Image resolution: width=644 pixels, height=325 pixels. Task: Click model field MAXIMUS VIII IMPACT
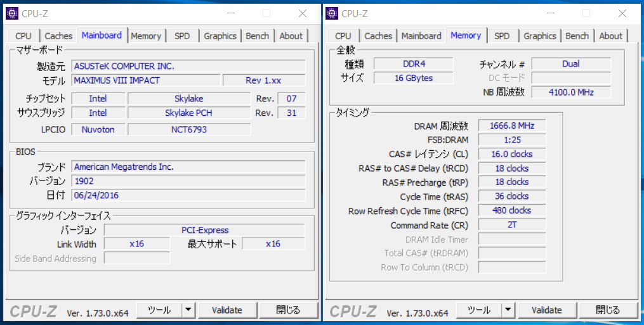tap(146, 80)
